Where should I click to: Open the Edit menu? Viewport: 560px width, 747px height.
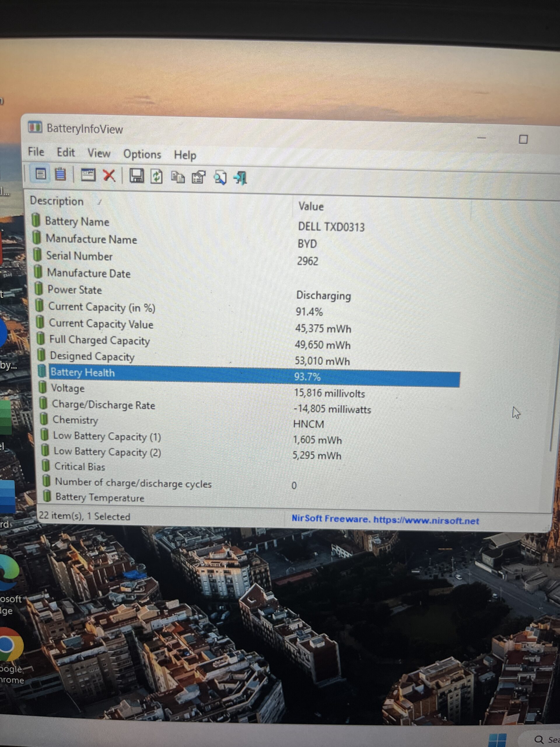point(66,153)
